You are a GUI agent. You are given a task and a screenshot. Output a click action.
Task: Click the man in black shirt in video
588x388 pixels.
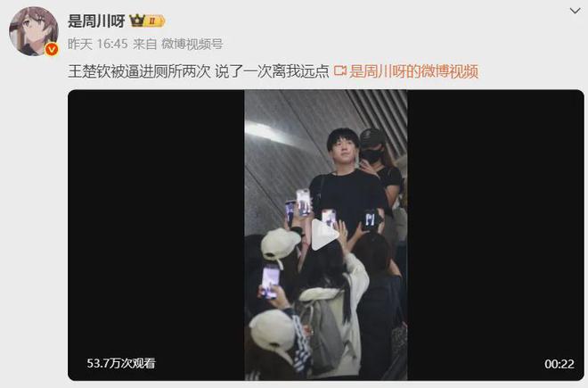click(347, 180)
